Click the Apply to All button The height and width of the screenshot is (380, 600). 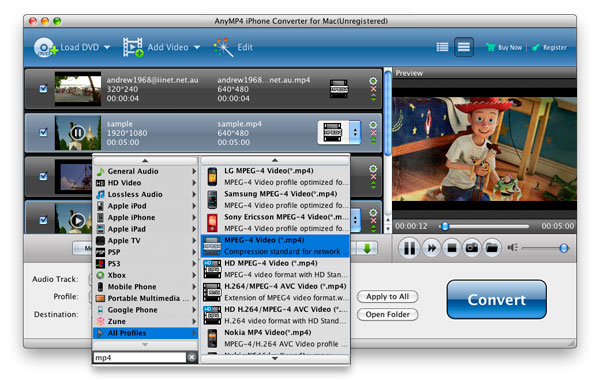click(387, 297)
